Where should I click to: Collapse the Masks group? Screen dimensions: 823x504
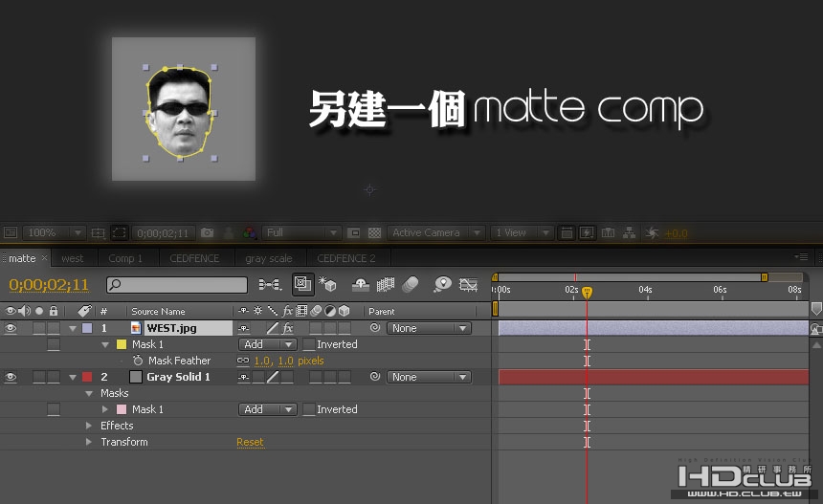[x=89, y=393]
